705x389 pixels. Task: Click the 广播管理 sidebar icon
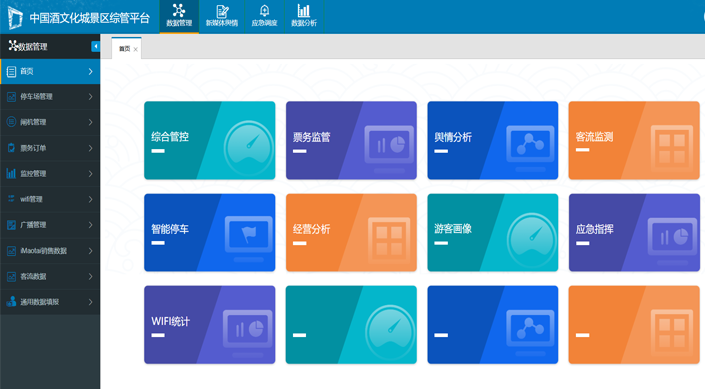coord(11,224)
